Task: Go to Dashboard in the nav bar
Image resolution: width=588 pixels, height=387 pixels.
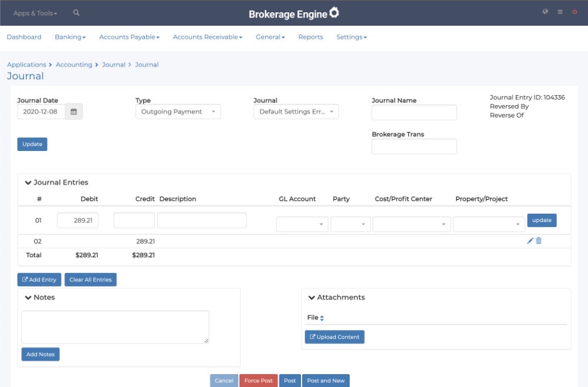Action: [24, 37]
